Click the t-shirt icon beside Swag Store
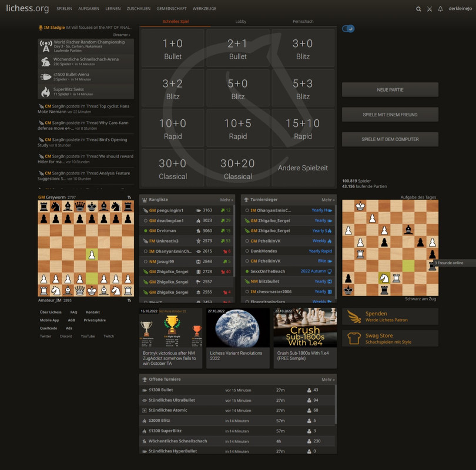 (x=354, y=338)
